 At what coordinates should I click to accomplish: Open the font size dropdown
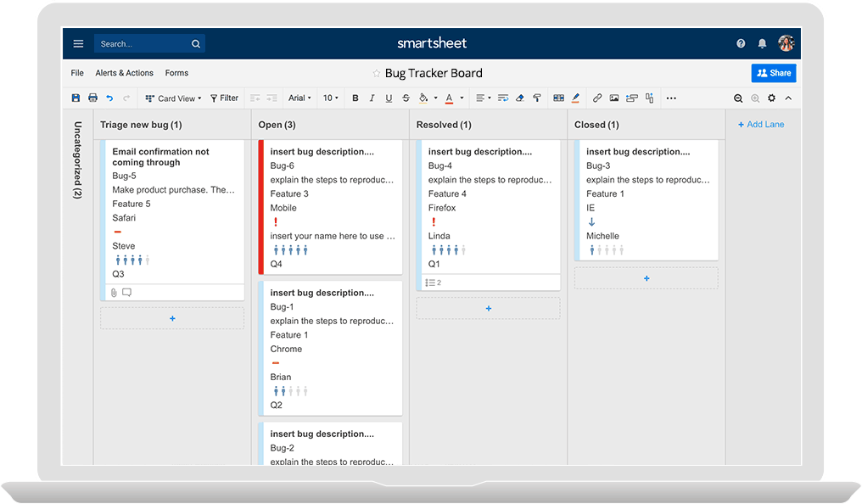pos(330,98)
